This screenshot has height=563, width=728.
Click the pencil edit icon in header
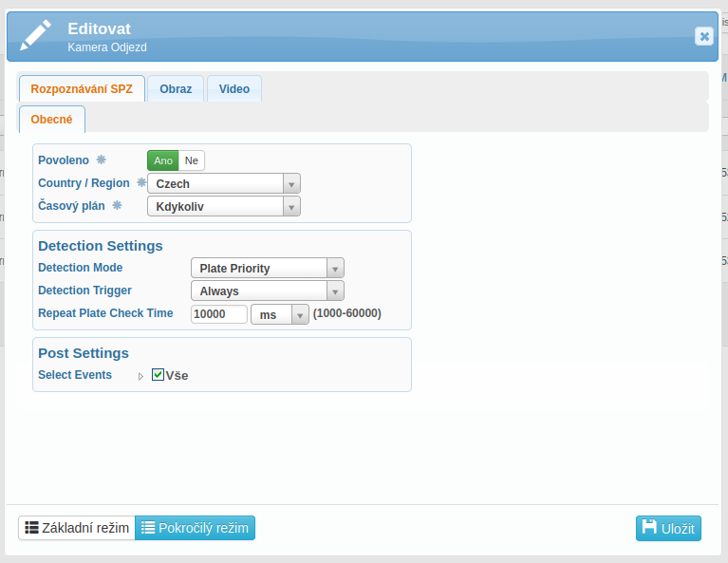pos(36,35)
